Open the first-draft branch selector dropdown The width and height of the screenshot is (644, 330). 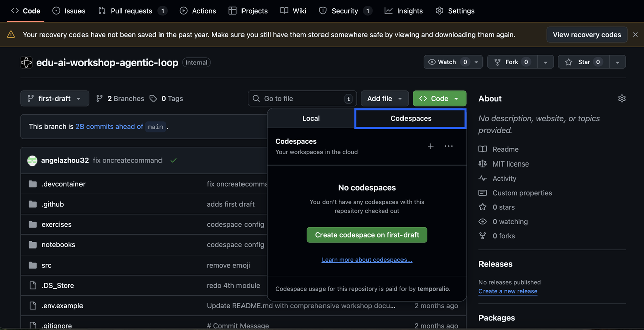[x=54, y=98]
